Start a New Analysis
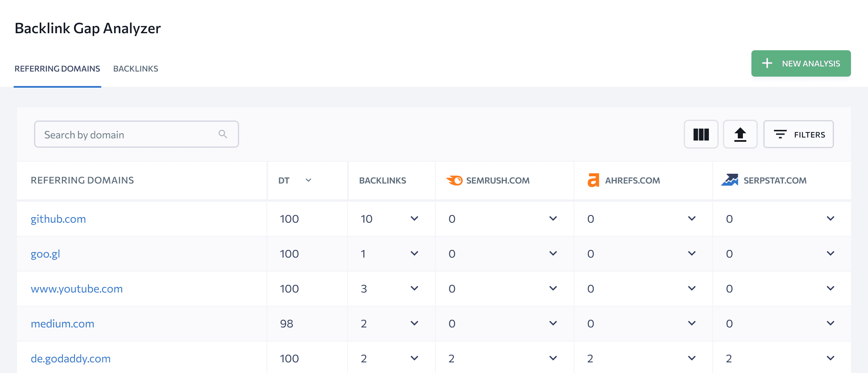Viewport: 868px width, 373px height. coord(801,63)
